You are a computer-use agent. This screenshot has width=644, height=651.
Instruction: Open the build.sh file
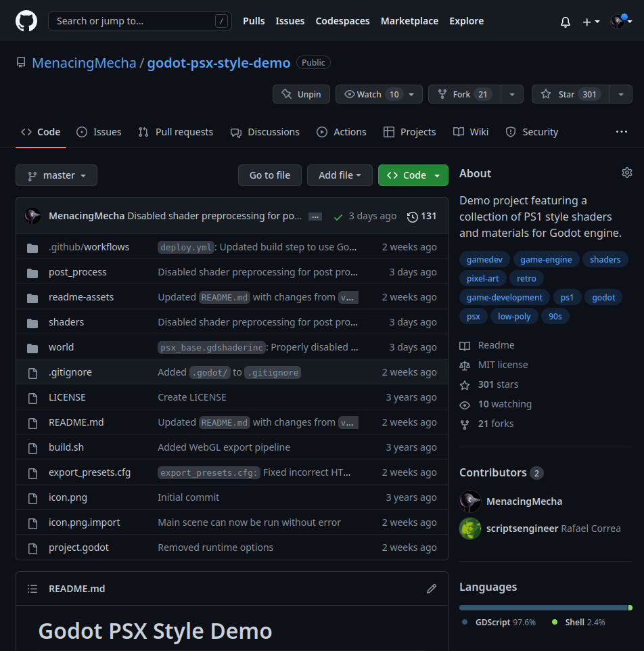66,447
